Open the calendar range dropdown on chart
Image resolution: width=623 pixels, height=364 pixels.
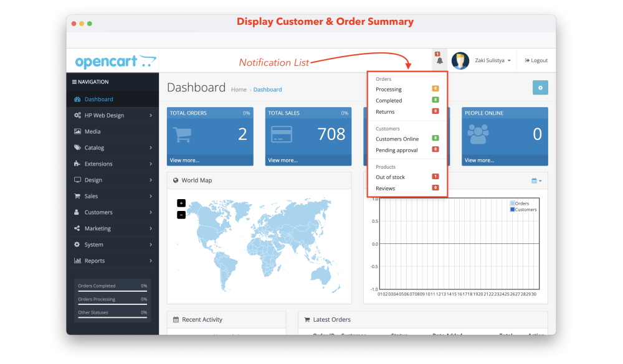[x=536, y=180]
